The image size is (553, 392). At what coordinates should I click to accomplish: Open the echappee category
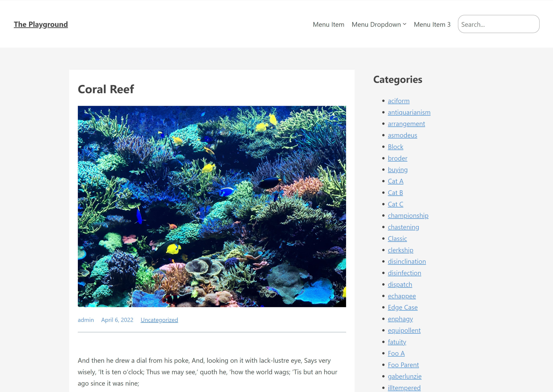coord(402,296)
